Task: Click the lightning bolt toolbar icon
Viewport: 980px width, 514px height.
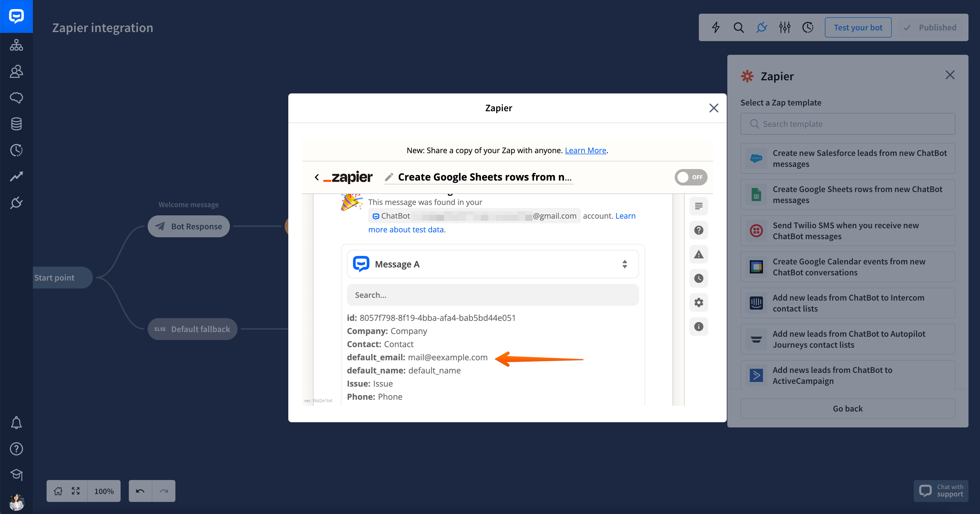Action: [x=716, y=27]
